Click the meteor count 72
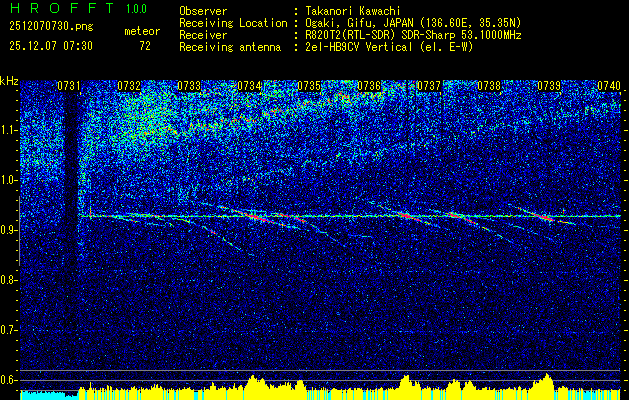The height and width of the screenshot is (400, 629). tap(145, 46)
